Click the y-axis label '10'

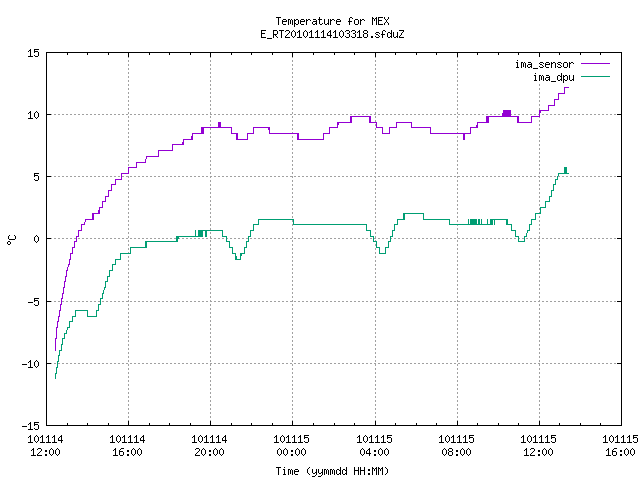[x=33, y=115]
